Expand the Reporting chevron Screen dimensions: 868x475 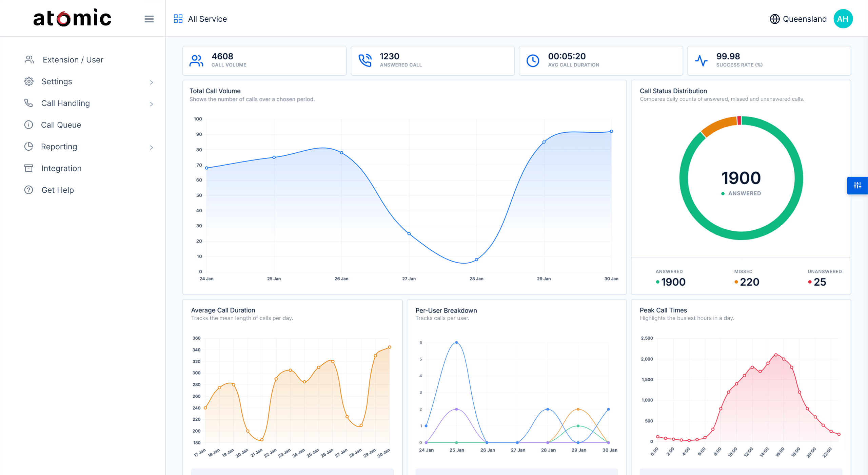tap(152, 147)
